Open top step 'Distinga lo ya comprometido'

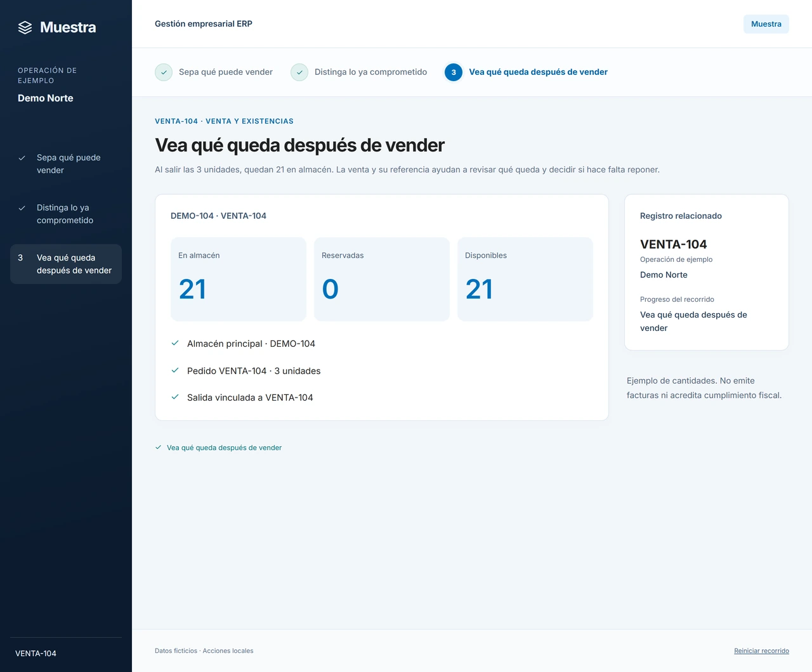pos(359,72)
